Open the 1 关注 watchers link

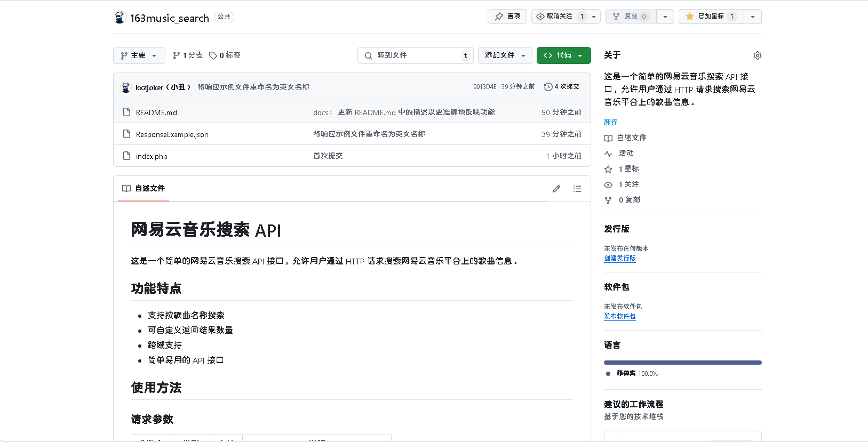click(x=622, y=184)
